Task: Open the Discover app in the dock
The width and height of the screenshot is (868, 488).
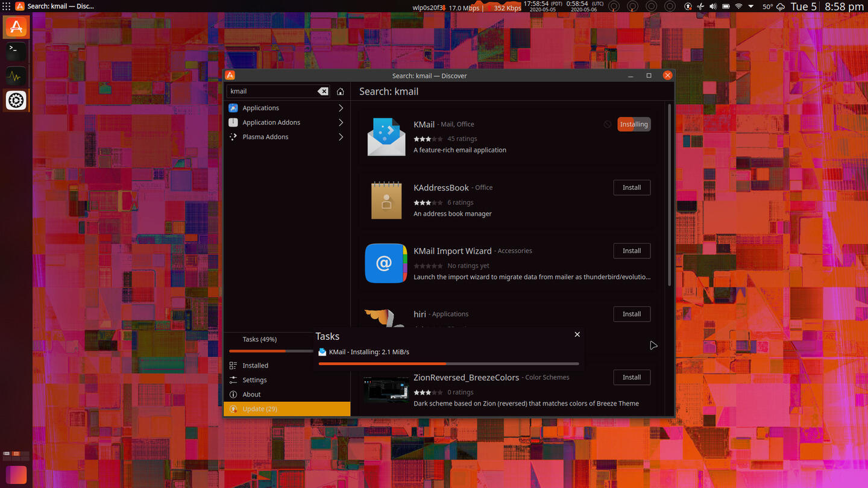Action: pyautogui.click(x=16, y=27)
